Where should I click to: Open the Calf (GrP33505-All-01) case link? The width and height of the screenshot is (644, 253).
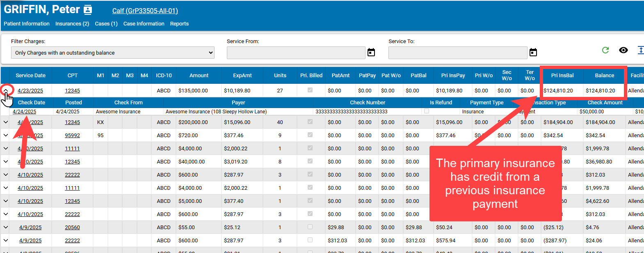[145, 11]
